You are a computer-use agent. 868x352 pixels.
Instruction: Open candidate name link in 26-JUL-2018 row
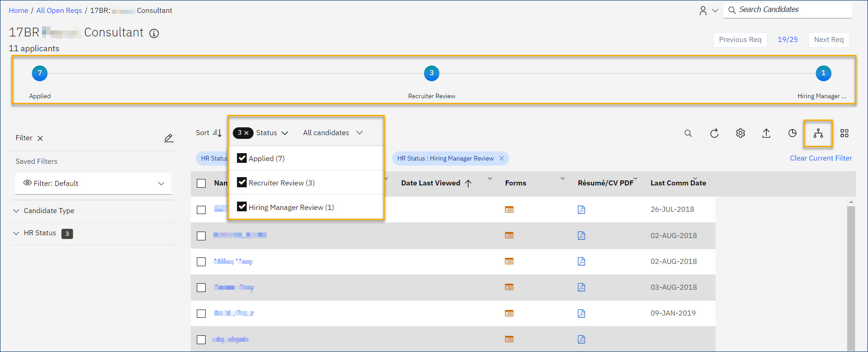coord(220,209)
